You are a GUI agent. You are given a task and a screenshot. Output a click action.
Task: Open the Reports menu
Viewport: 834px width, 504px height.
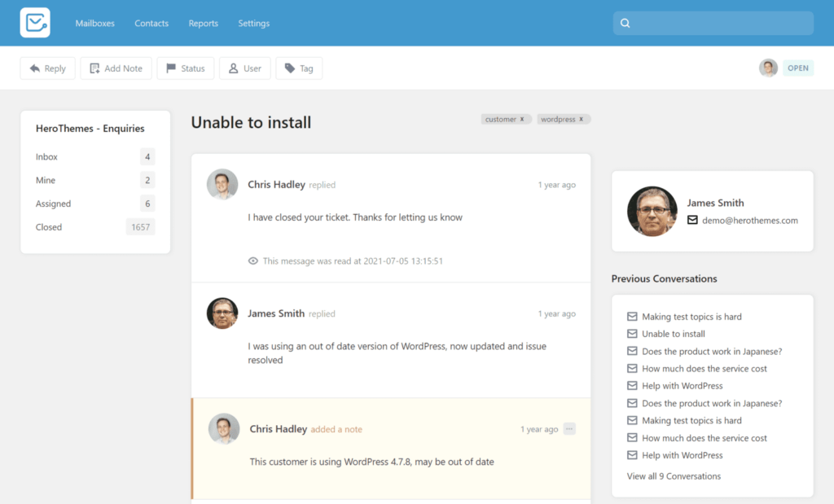[x=203, y=24]
